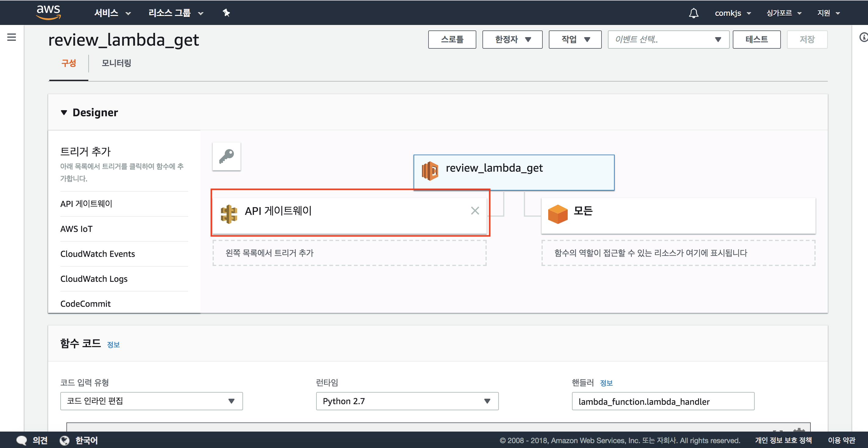Click the key permissions icon in Designer

point(226,156)
